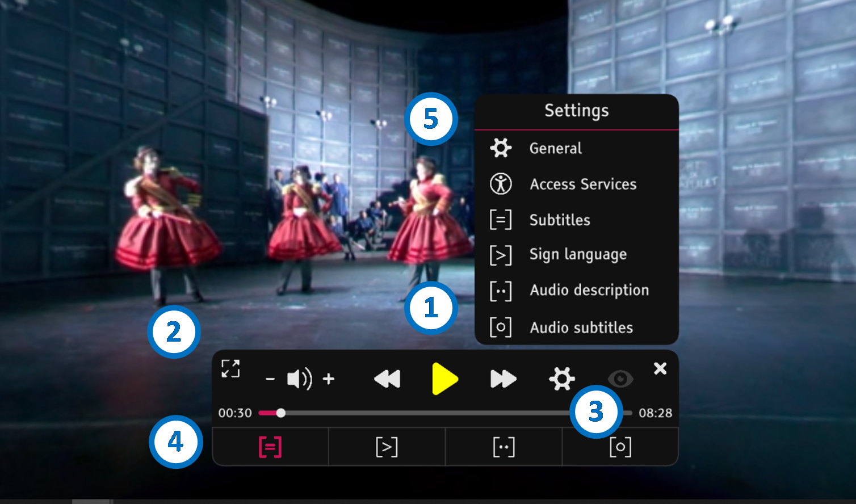Expand Subtitles options in the Settings menu
This screenshot has height=504, width=856.
click(559, 220)
